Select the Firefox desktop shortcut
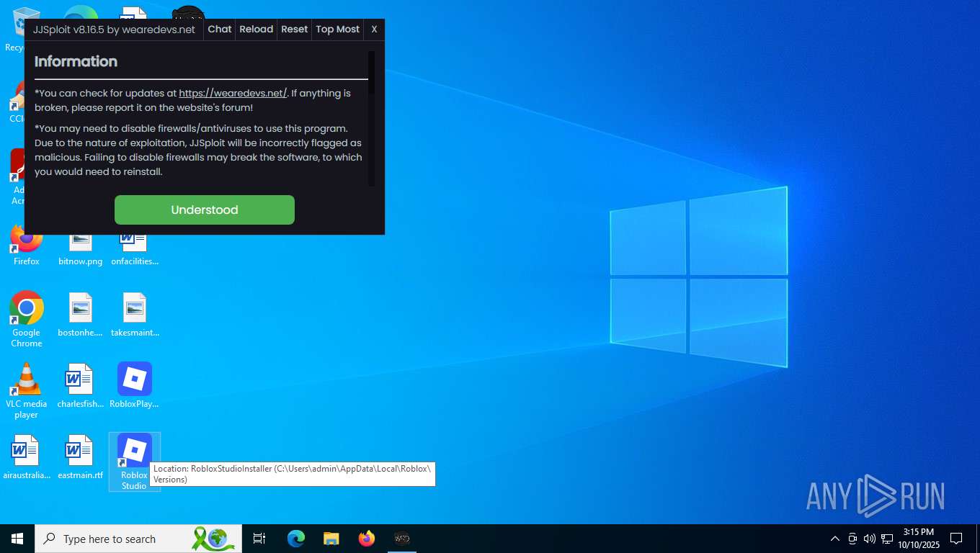Viewport: 980px width, 553px height. coord(27,245)
